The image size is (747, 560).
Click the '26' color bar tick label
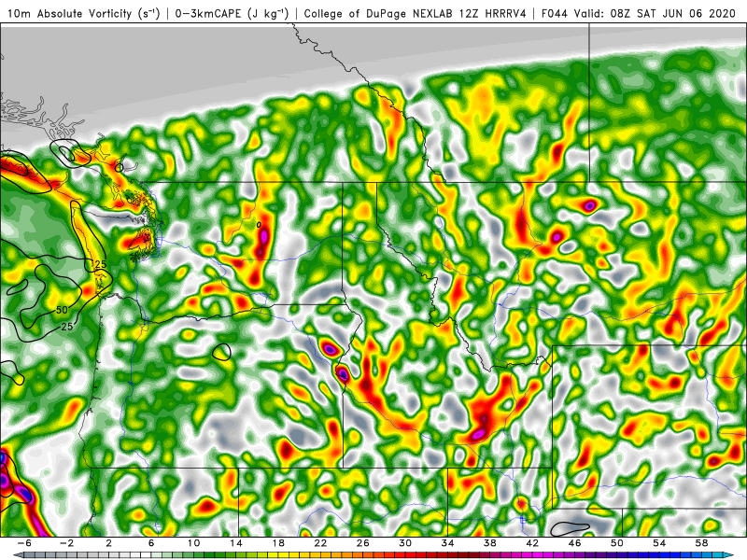[x=363, y=543]
